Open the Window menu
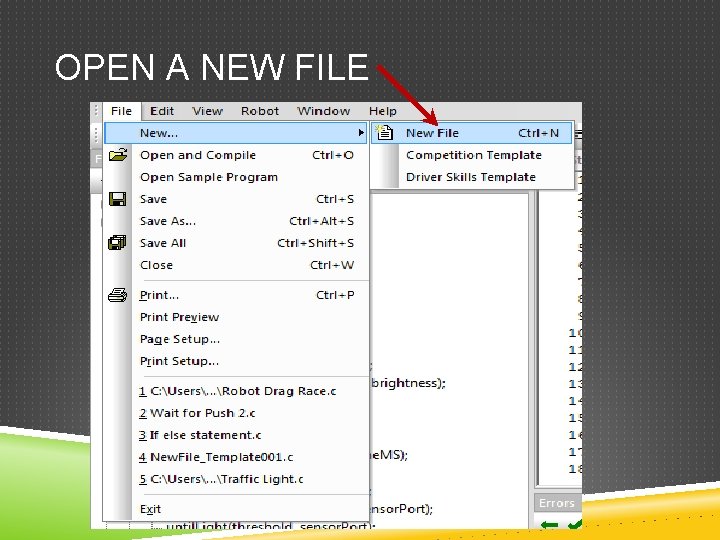The width and height of the screenshot is (720, 540). [x=323, y=111]
